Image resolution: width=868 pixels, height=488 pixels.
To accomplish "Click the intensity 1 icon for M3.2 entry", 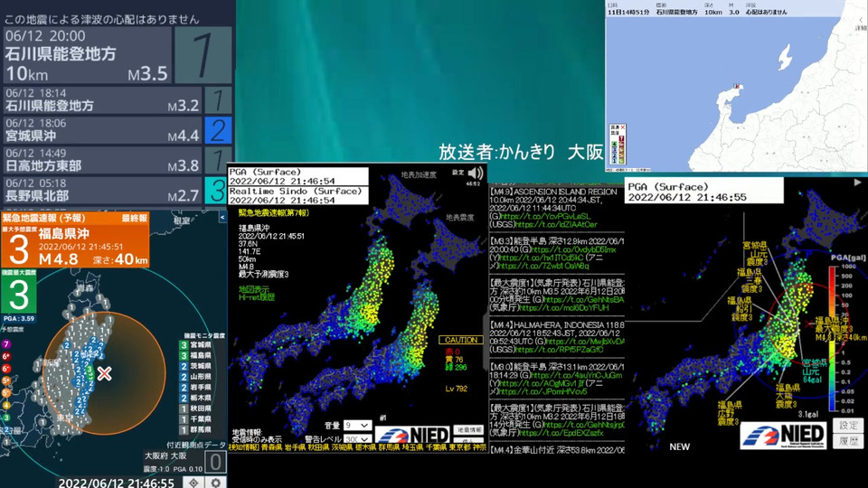I will [218, 100].
